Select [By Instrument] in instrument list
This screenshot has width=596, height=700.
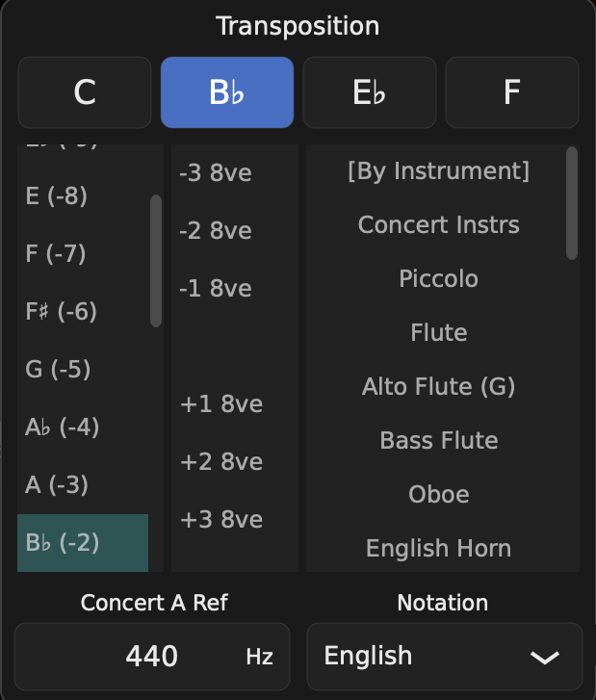[438, 171]
